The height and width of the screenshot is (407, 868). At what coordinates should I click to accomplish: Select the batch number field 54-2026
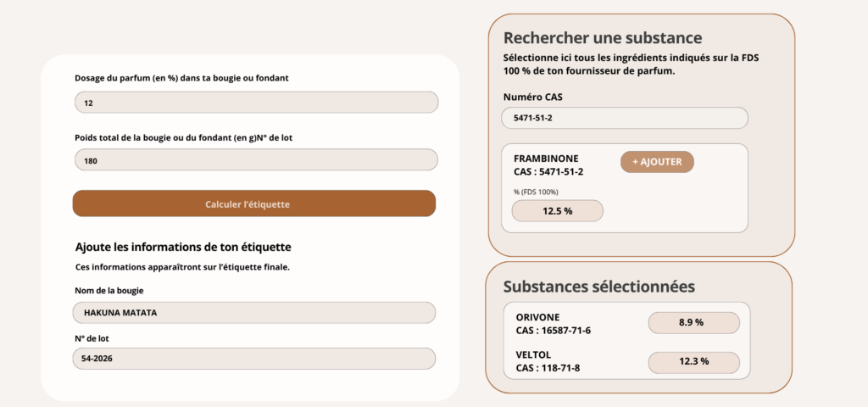click(253, 359)
